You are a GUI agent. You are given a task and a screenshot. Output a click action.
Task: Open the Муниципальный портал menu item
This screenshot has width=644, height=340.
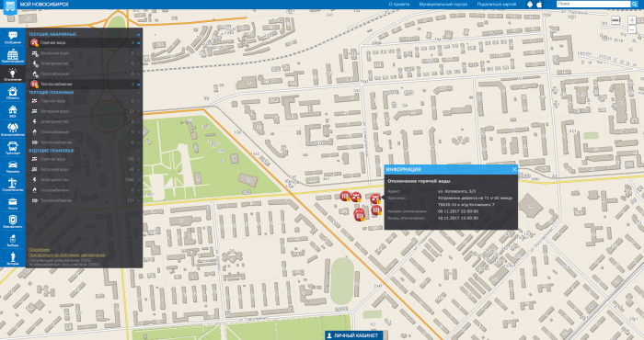point(443,4)
